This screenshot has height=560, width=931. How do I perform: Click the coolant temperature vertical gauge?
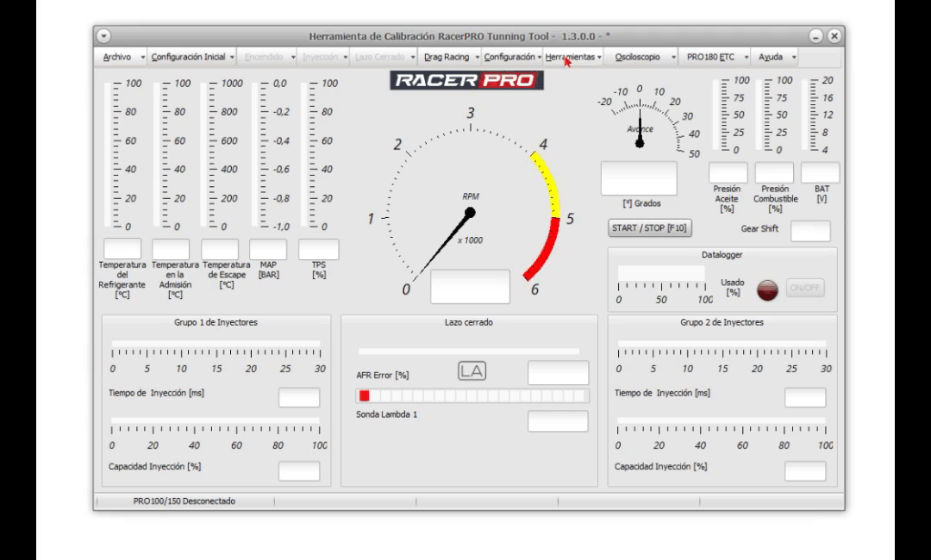coord(122,155)
